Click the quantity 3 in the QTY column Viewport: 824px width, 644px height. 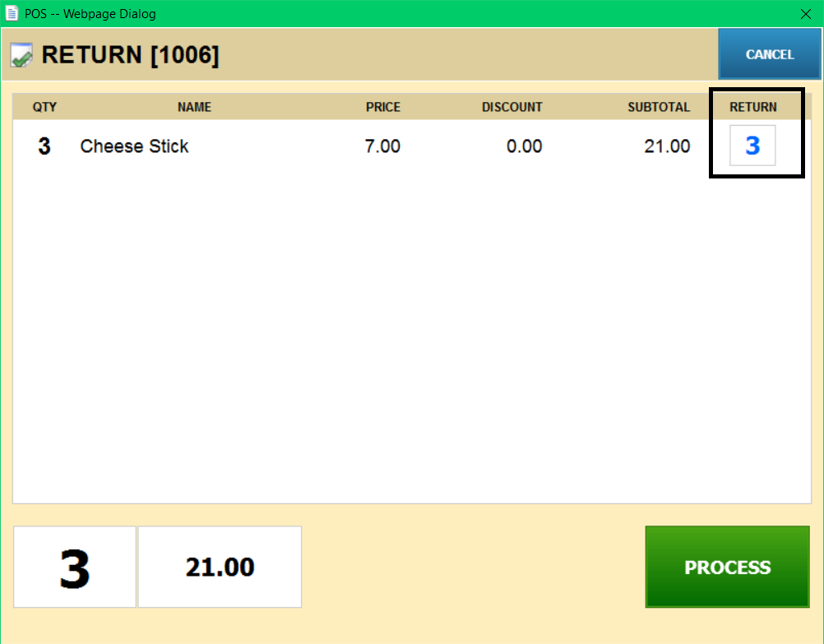tap(44, 146)
